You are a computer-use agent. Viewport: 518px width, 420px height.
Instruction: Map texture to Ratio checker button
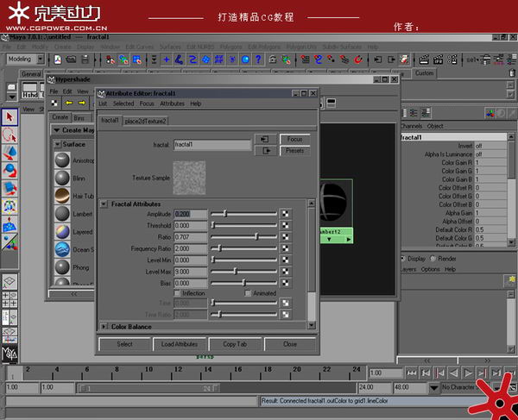pyautogui.click(x=285, y=237)
